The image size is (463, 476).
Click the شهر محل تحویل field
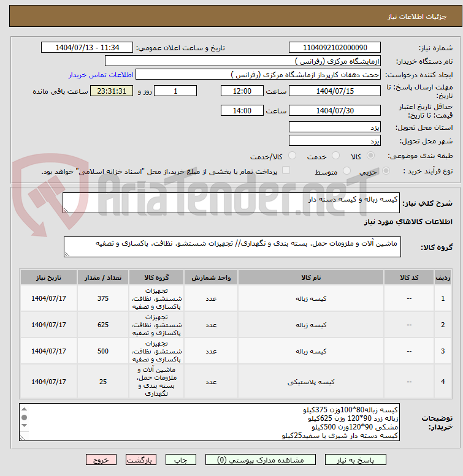coord(334,140)
